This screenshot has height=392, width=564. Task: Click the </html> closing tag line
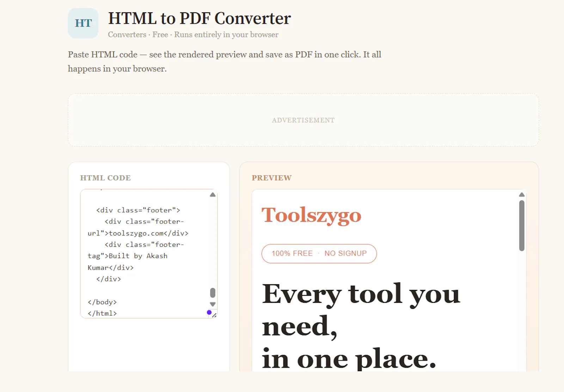[x=102, y=313]
